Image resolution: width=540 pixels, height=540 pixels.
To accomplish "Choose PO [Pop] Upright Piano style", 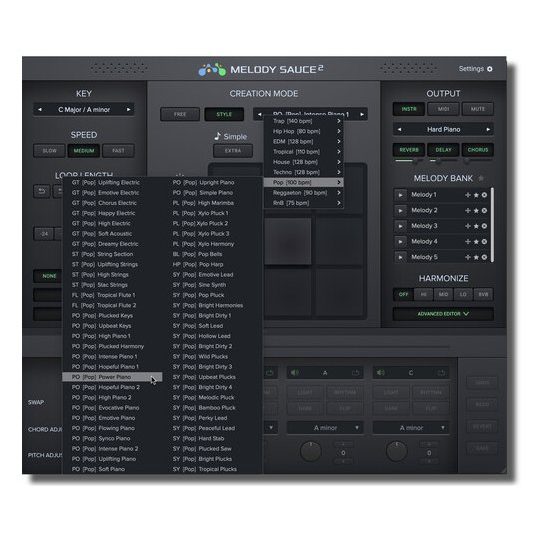I will click(213, 183).
